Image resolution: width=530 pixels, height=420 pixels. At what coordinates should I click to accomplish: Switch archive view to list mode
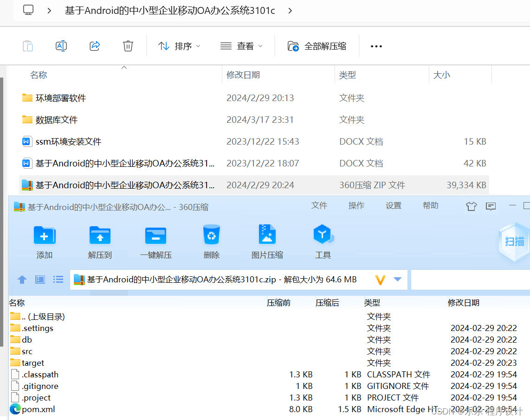tap(58, 279)
